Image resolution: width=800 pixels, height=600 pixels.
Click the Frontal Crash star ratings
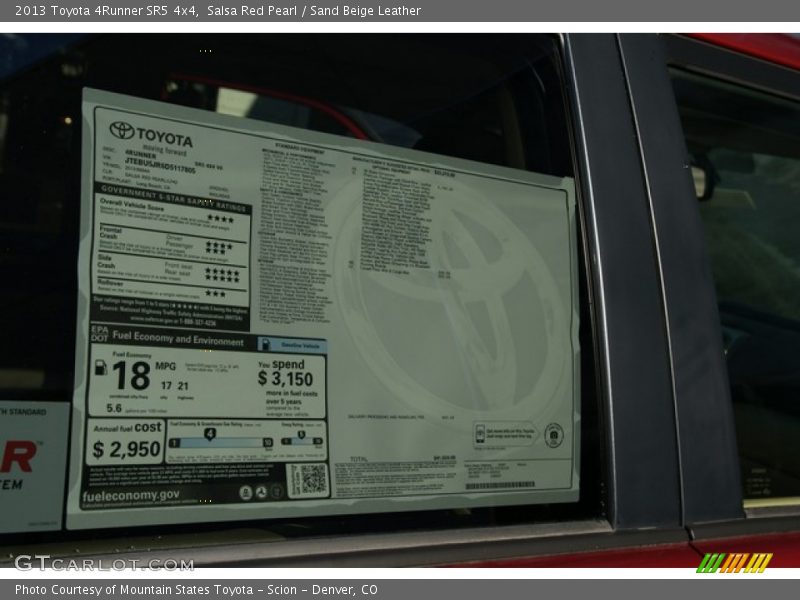218,245
